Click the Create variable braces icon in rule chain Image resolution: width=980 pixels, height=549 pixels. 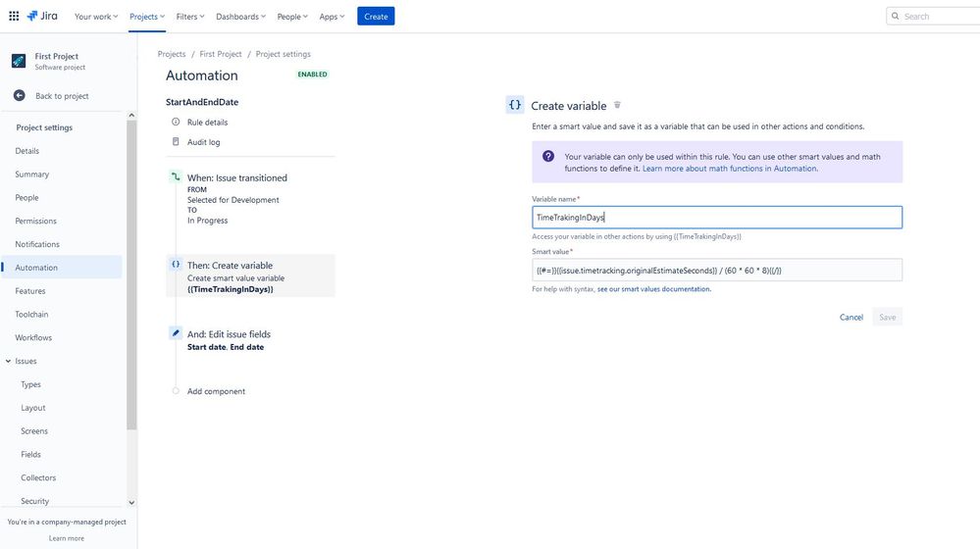point(176,264)
